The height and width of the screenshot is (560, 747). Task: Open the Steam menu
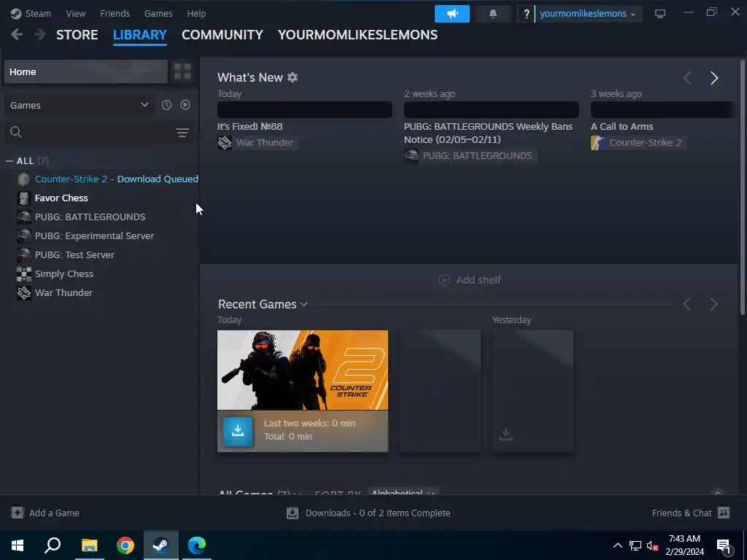click(x=38, y=13)
